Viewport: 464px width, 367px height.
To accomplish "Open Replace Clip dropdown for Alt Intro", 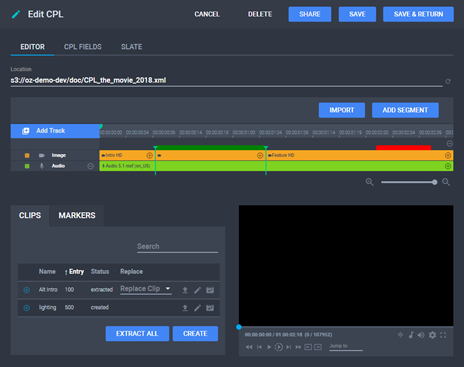I will (x=146, y=289).
